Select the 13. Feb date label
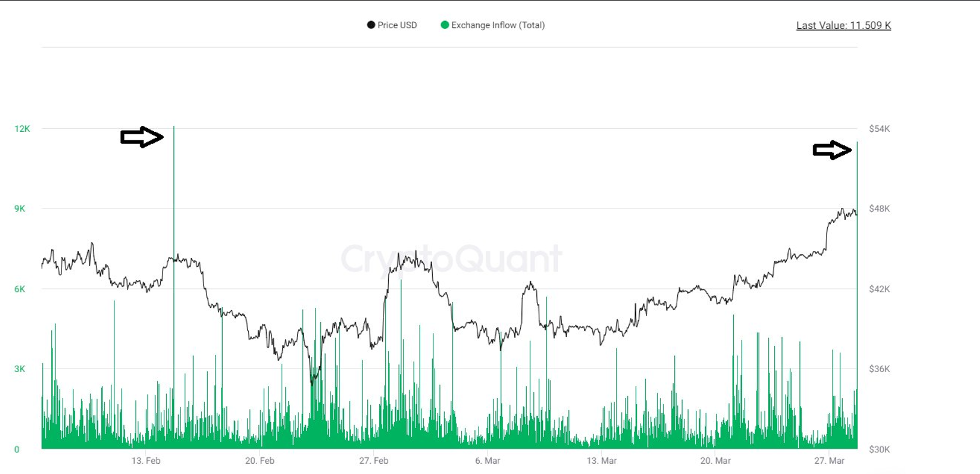 (146, 461)
